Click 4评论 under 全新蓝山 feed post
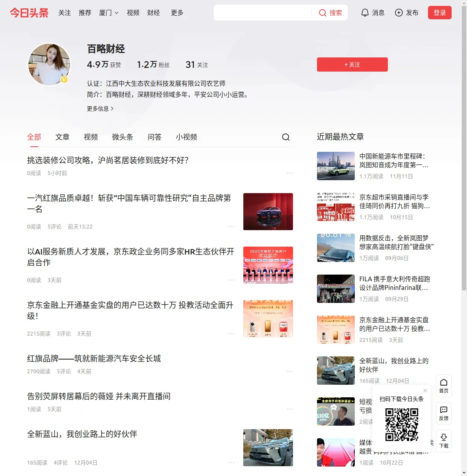 point(61,463)
